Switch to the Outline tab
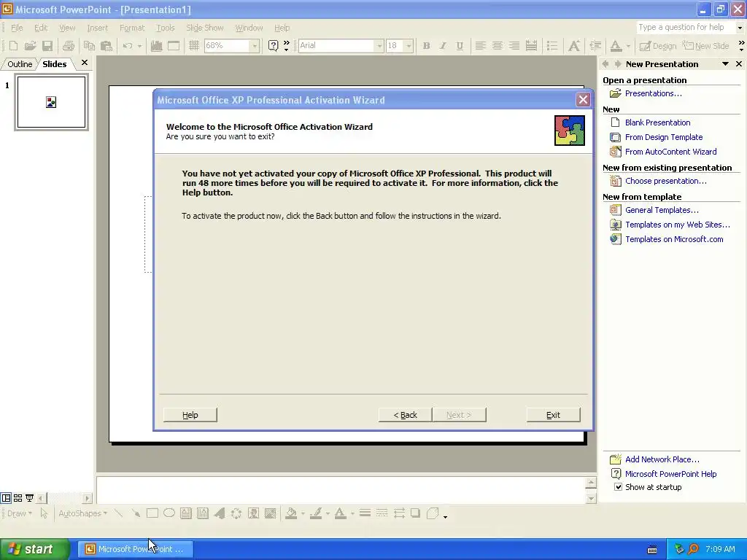747x560 pixels. coord(20,64)
